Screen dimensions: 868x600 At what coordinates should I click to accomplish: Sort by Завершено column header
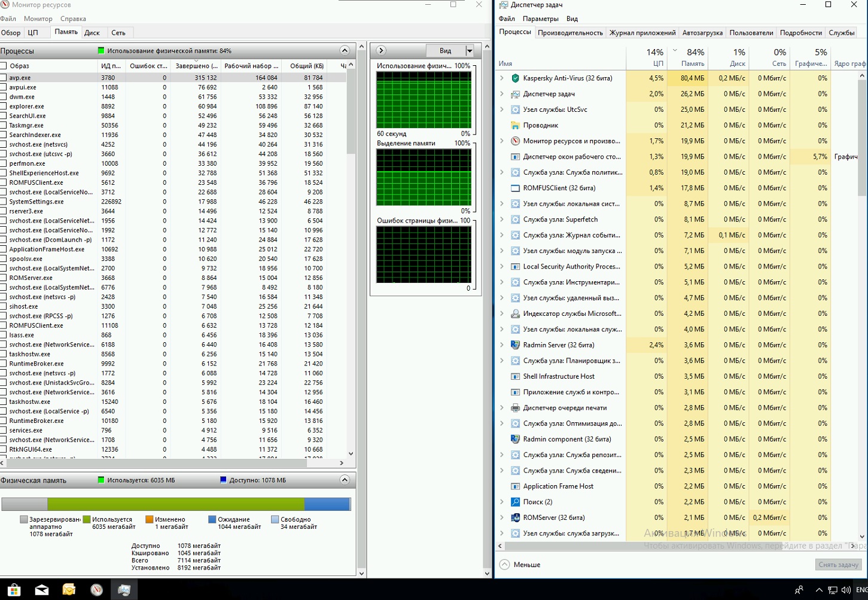tap(196, 66)
